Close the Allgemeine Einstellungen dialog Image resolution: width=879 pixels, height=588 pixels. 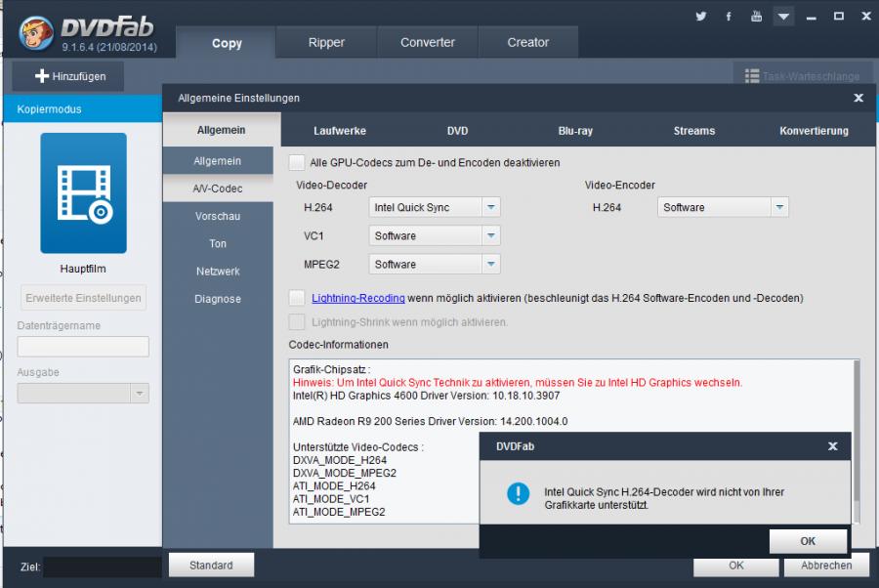click(858, 98)
